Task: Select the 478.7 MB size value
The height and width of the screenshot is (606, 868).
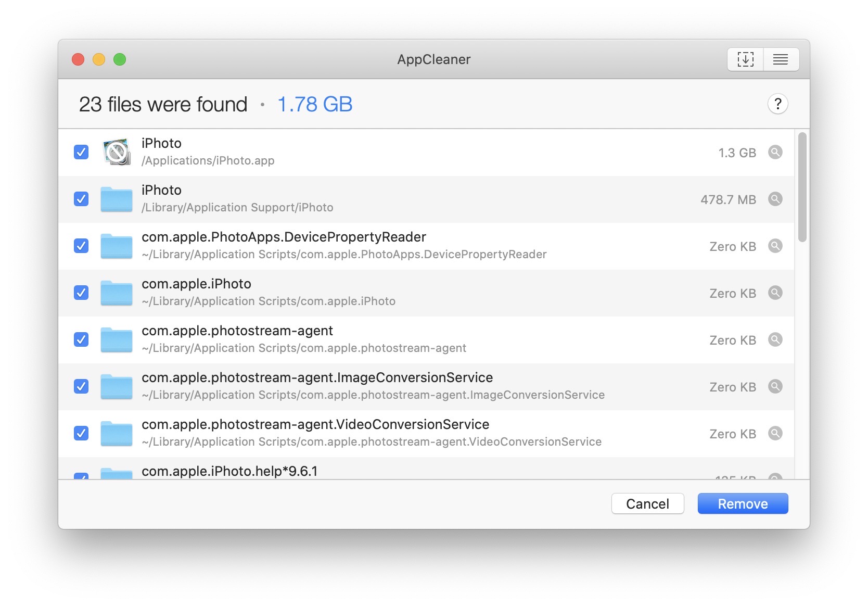Action: point(728,199)
